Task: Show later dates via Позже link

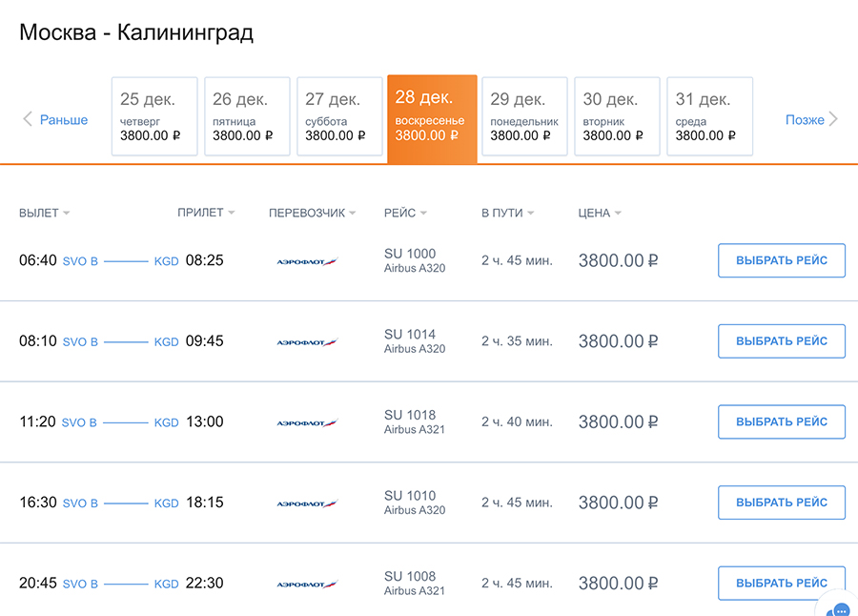Action: [x=805, y=120]
